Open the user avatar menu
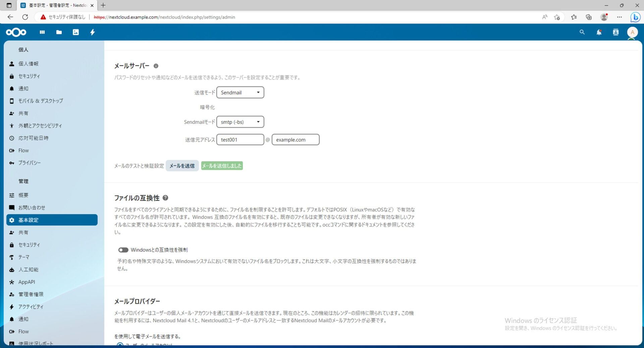The height and width of the screenshot is (348, 644). (632, 32)
